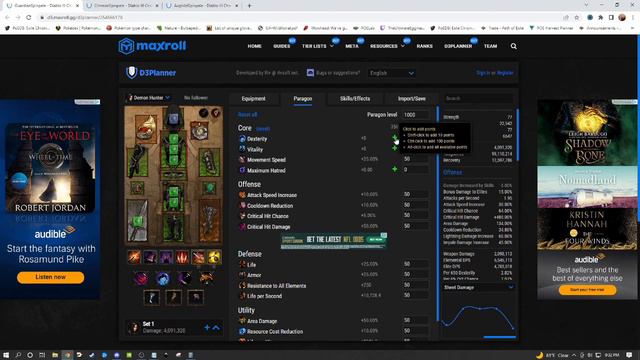The height and width of the screenshot is (360, 640).
Task: Switch to the Equipment tab
Action: [x=253, y=99]
